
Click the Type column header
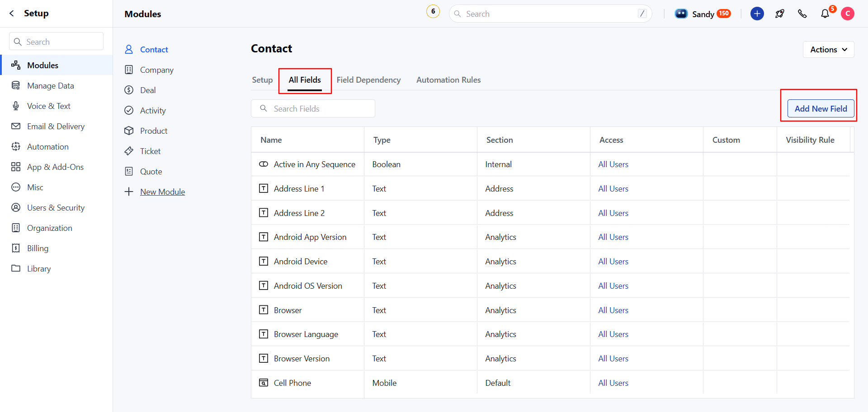(382, 140)
